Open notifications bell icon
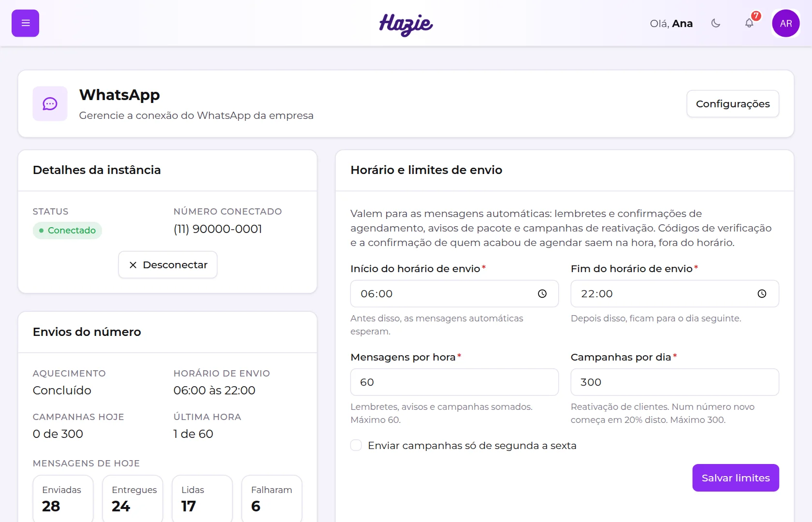The image size is (812, 522). 749,23
